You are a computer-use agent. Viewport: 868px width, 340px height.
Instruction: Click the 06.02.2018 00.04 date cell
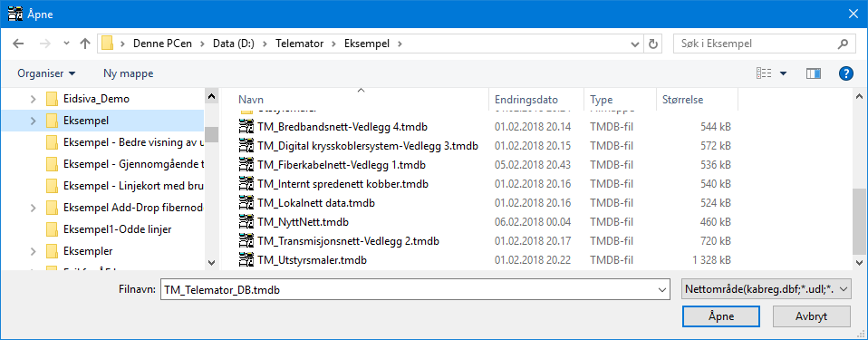coord(534,222)
